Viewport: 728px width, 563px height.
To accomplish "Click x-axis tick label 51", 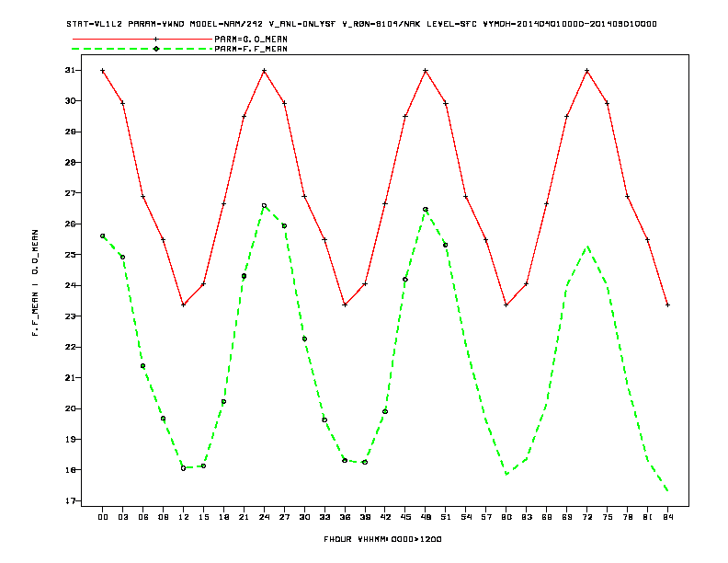I will [446, 517].
